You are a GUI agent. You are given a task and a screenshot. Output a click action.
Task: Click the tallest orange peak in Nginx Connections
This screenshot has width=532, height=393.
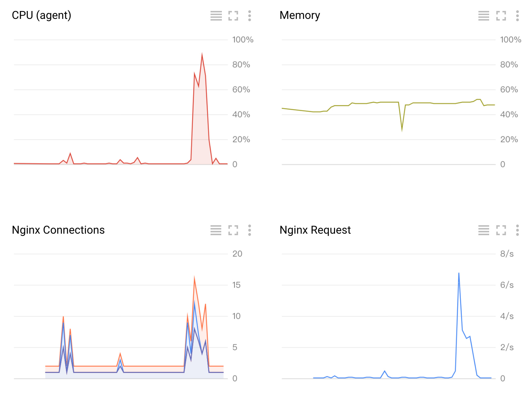click(x=194, y=277)
